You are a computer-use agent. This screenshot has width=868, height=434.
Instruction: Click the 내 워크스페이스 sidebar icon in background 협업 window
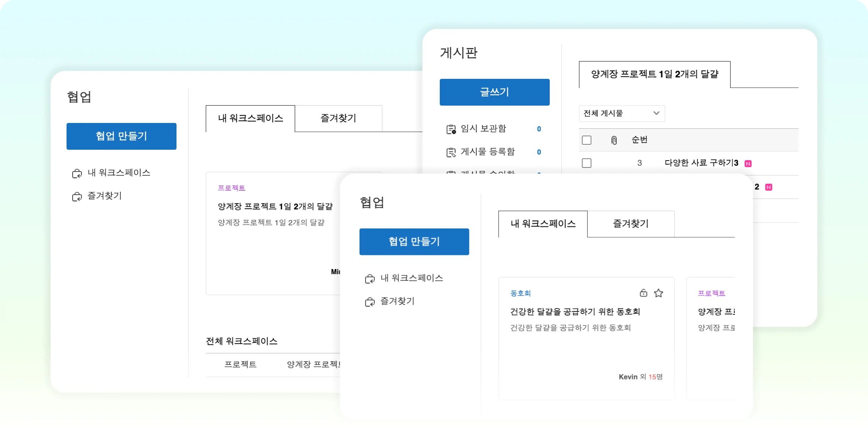(x=77, y=173)
